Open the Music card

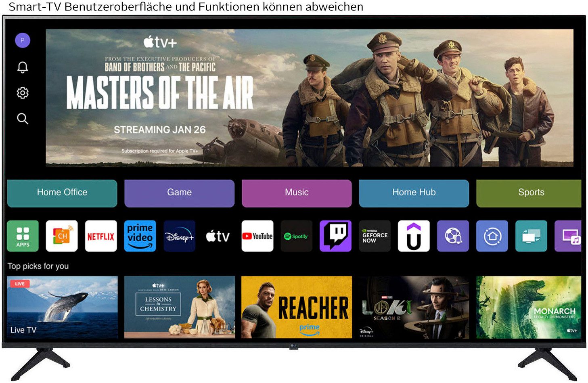pos(297,193)
